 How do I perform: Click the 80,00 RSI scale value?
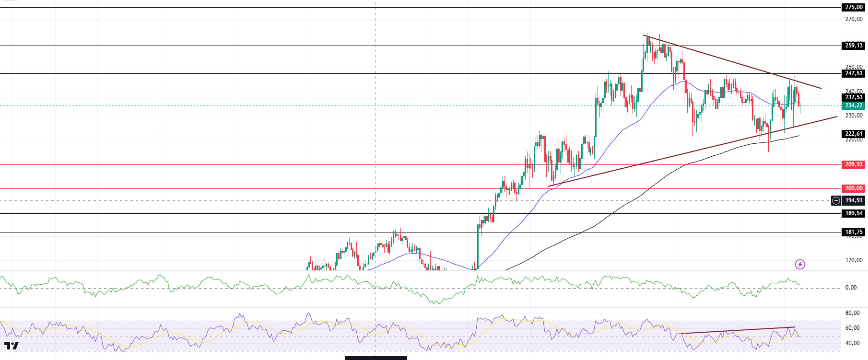[852, 313]
